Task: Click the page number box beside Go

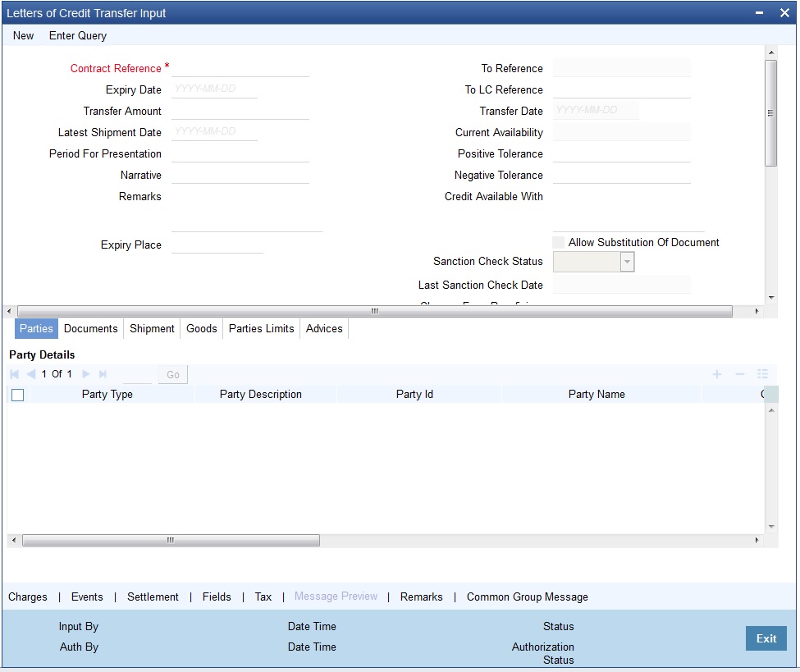Action: pos(138,374)
